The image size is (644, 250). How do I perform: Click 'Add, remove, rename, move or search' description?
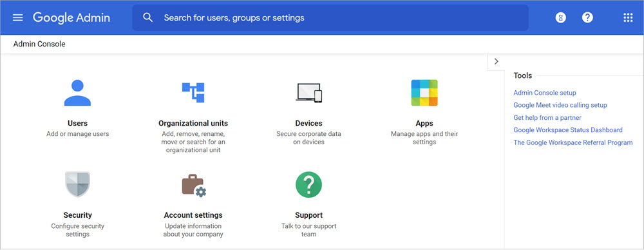point(193,142)
